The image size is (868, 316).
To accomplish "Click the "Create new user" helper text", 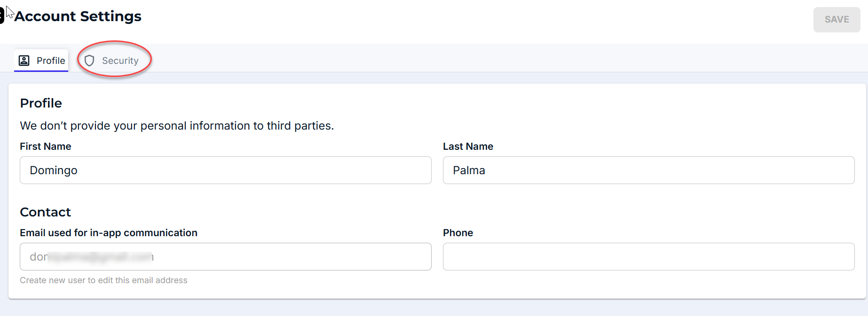I will 103,280.
